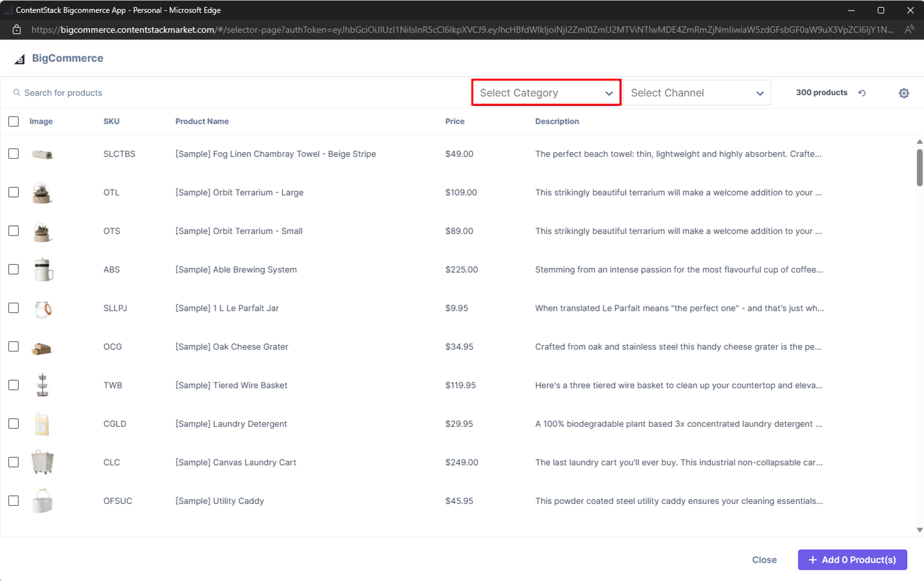Click the product list scrollbar thumb
The width and height of the screenshot is (924, 581).
pos(919,168)
